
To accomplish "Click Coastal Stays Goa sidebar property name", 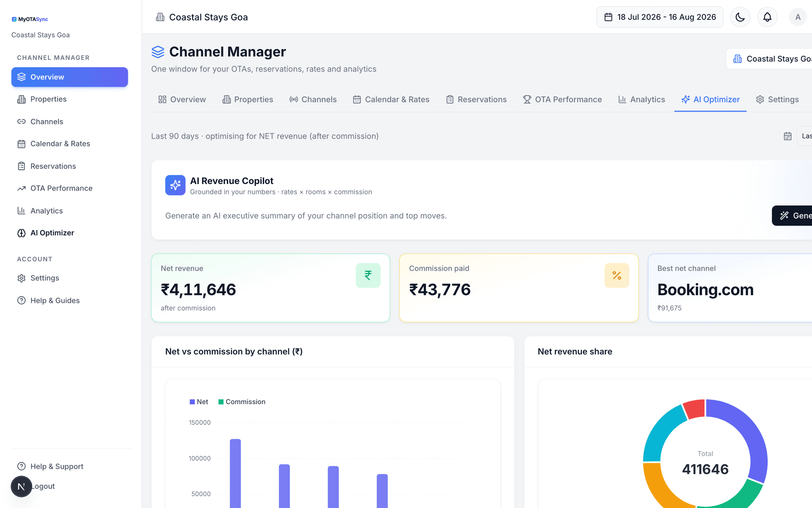I will 41,35.
